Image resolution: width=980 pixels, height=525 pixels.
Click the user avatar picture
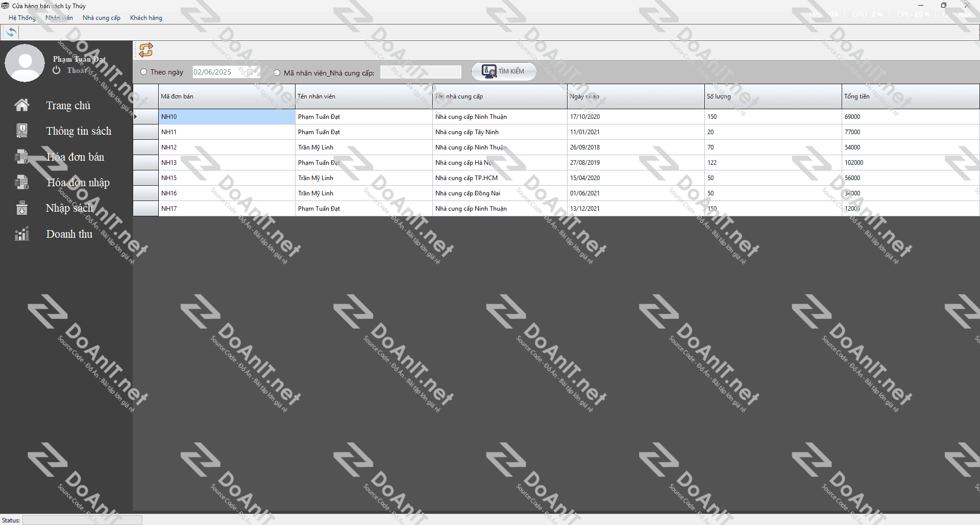[24, 63]
